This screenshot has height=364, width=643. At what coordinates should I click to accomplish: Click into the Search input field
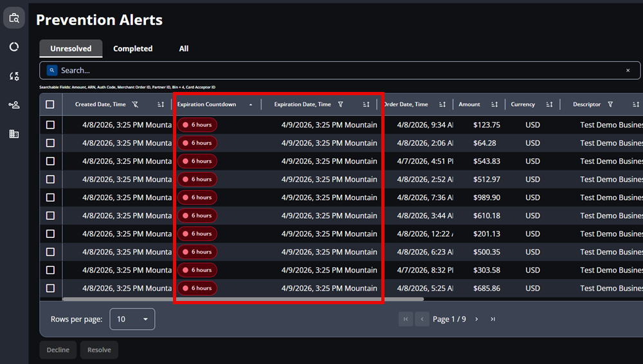[340, 70]
